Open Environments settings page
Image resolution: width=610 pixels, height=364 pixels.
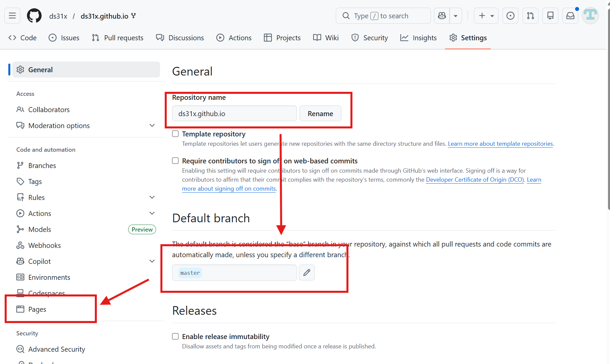49,277
